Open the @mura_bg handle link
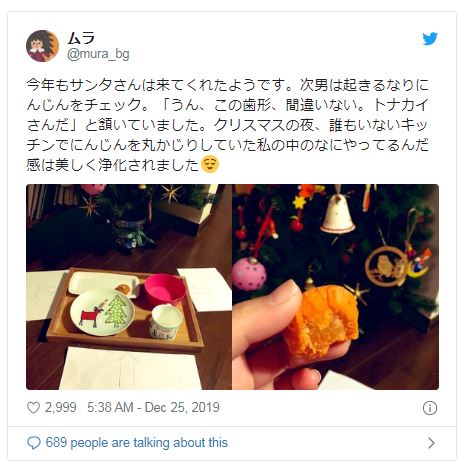Screen dimensions: 462x467 [98, 54]
